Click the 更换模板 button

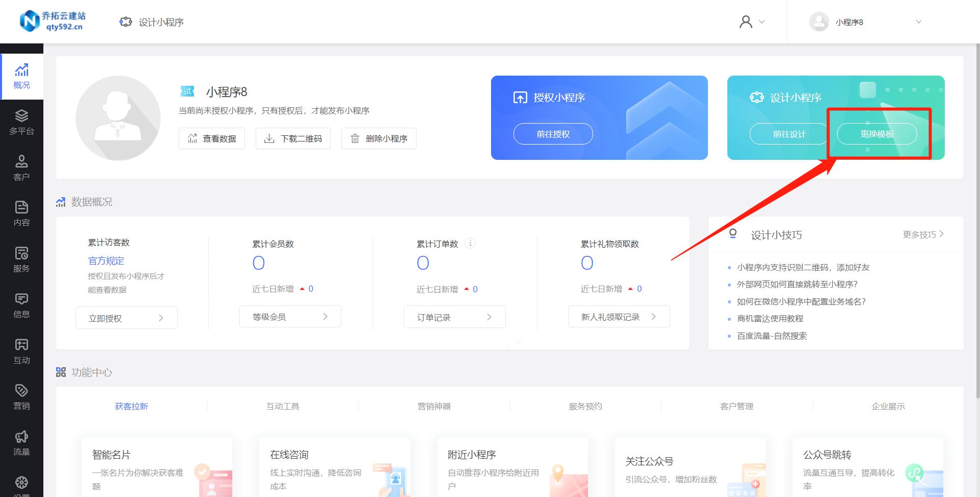coord(876,133)
